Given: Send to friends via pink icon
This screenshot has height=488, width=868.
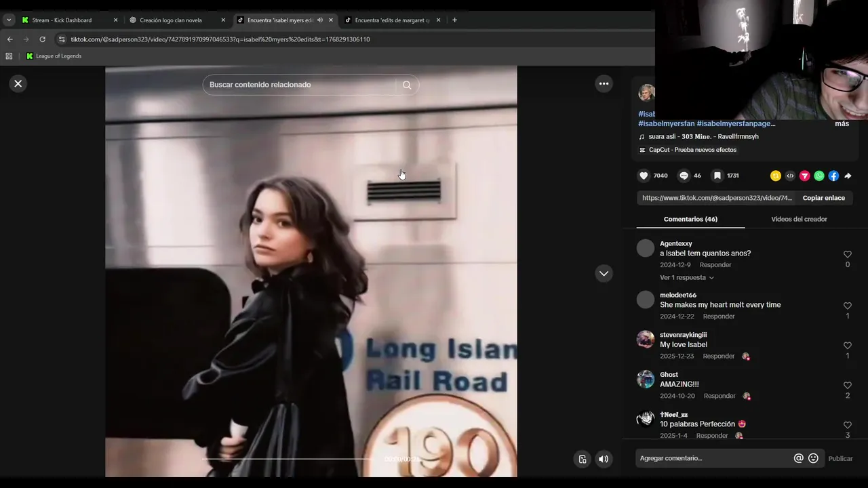Looking at the screenshot, I should tap(804, 176).
